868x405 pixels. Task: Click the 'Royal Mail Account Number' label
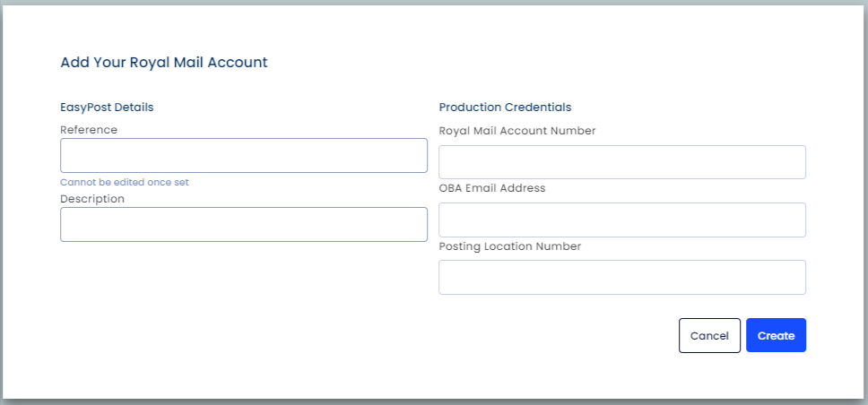[517, 131]
